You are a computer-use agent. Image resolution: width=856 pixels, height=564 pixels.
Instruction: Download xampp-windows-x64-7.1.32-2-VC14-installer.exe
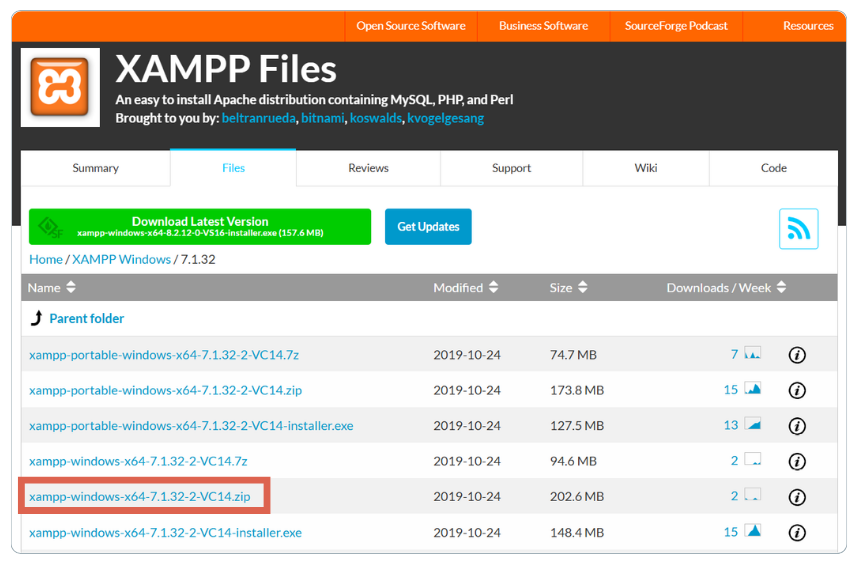tap(165, 532)
